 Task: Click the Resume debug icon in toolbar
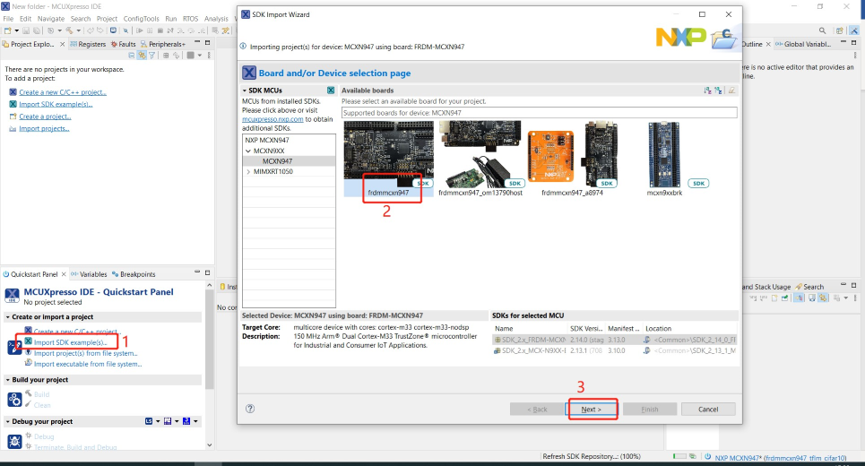[140, 30]
